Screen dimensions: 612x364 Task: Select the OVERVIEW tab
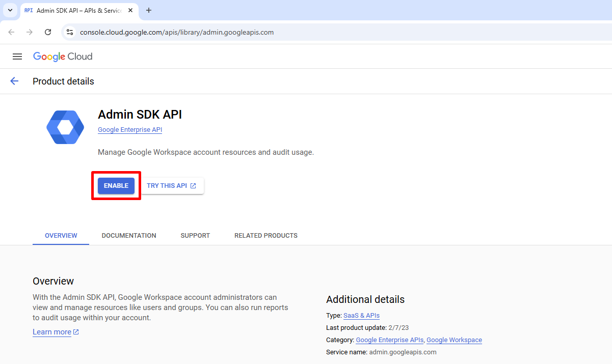(61, 236)
